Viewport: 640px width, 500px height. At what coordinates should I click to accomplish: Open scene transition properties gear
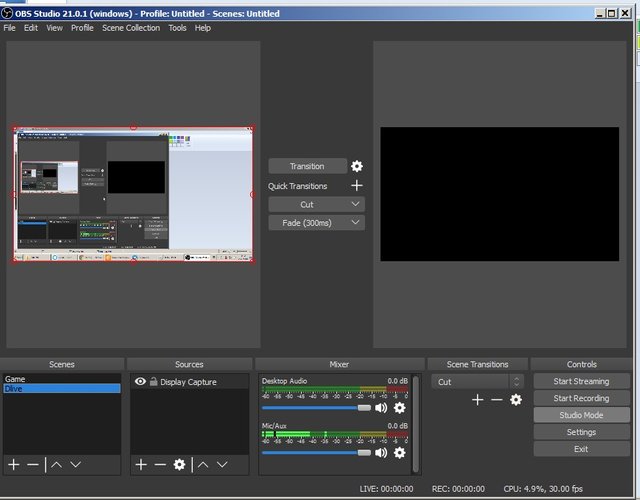tap(516, 400)
